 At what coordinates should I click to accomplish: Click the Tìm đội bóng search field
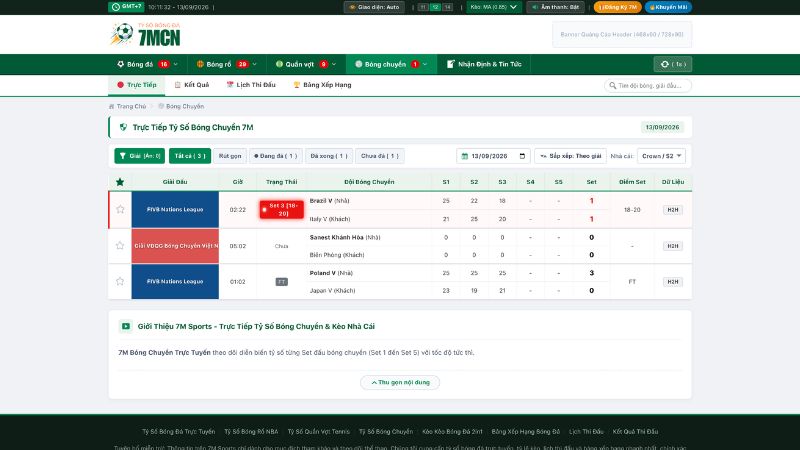(647, 86)
